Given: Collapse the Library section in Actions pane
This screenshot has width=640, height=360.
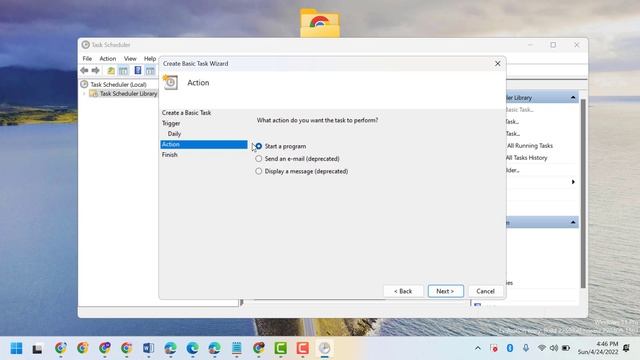Looking at the screenshot, I should 573,98.
